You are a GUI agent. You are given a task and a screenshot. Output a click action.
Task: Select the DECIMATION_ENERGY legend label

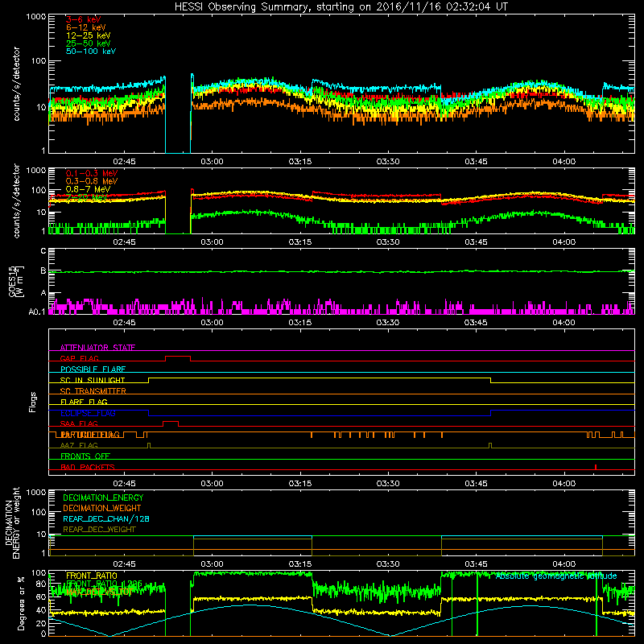[x=103, y=497]
